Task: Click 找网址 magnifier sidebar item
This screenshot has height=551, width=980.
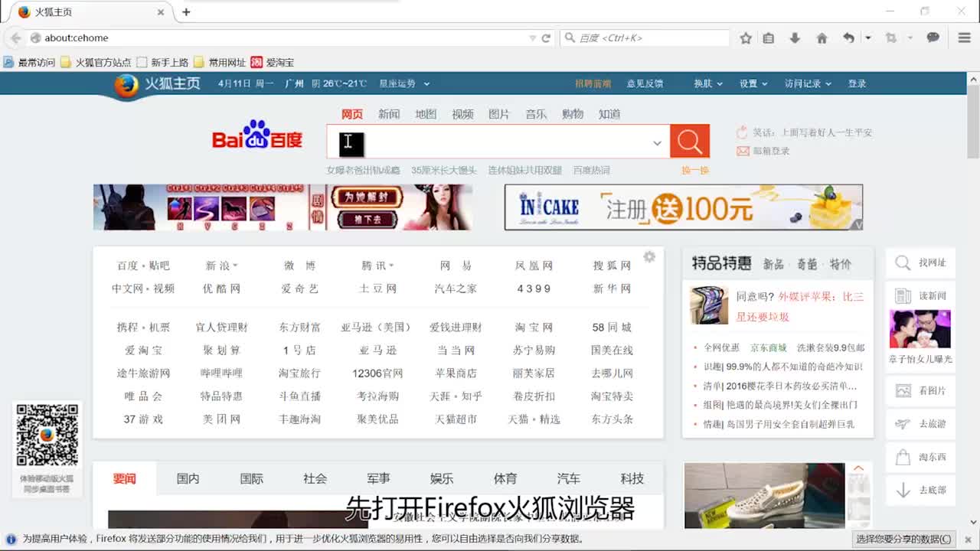Action: [x=920, y=262]
